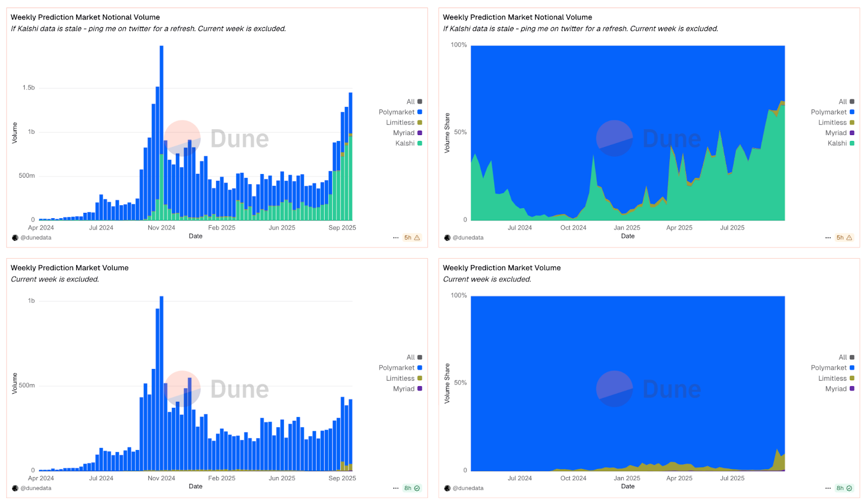Click the Kalshi green swatch in top-right legend
This screenshot has height=504, width=865.
pos(852,143)
